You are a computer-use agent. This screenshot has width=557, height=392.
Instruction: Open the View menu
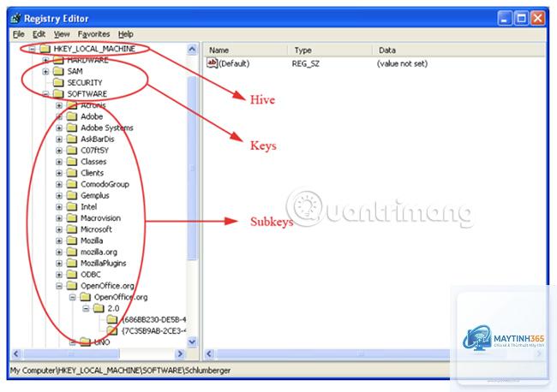[62, 34]
